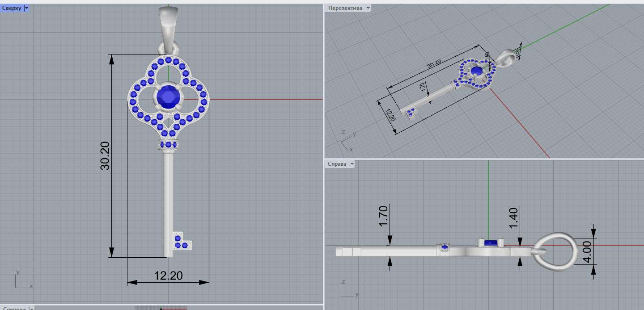
Task: Click the ZY axis icon in right viewport
Action: (346, 290)
